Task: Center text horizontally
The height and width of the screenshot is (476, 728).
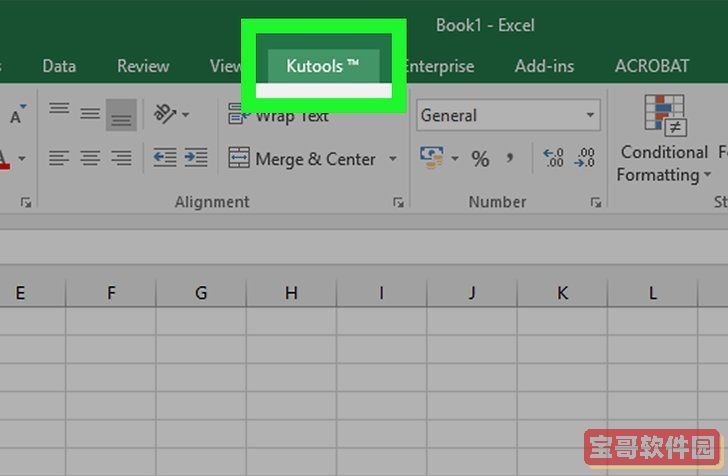Action: pyautogui.click(x=90, y=158)
